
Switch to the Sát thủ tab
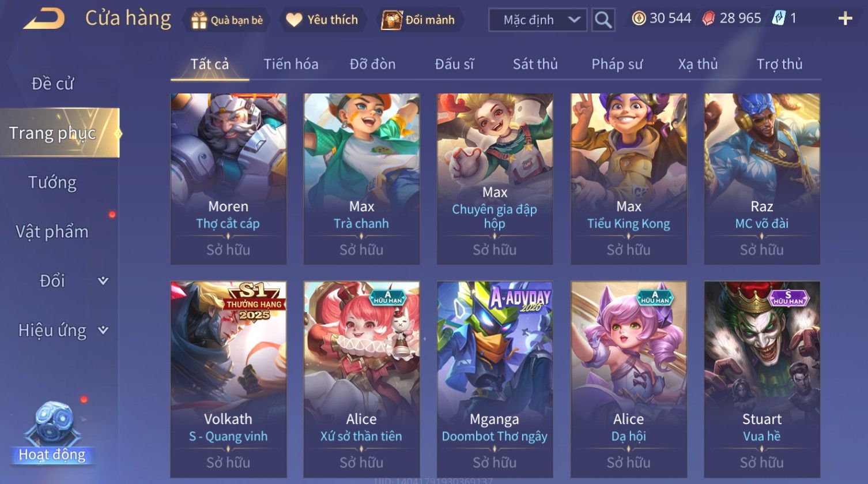click(535, 64)
